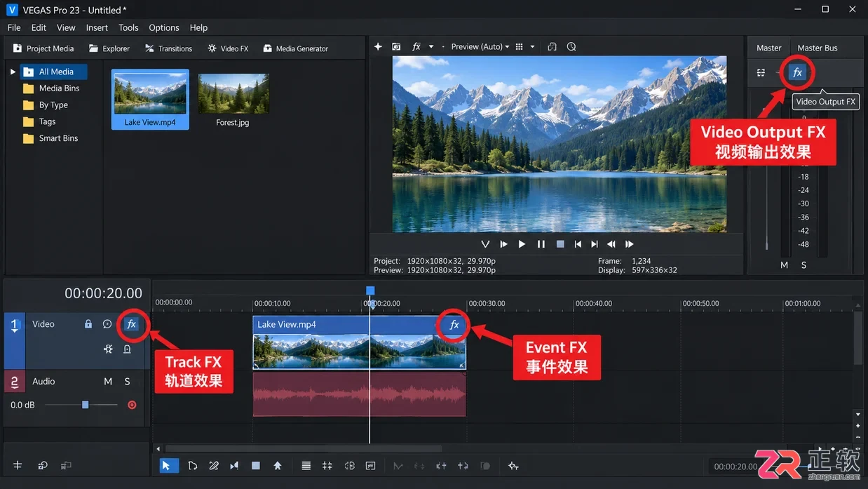Image resolution: width=868 pixels, height=489 pixels.
Task: Open Track FX on the Video track
Action: click(x=131, y=324)
